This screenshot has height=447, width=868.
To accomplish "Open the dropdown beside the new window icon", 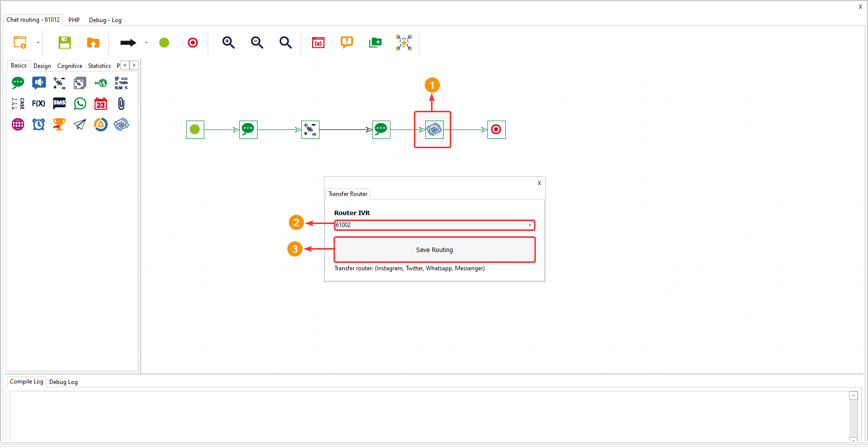I will [38, 42].
